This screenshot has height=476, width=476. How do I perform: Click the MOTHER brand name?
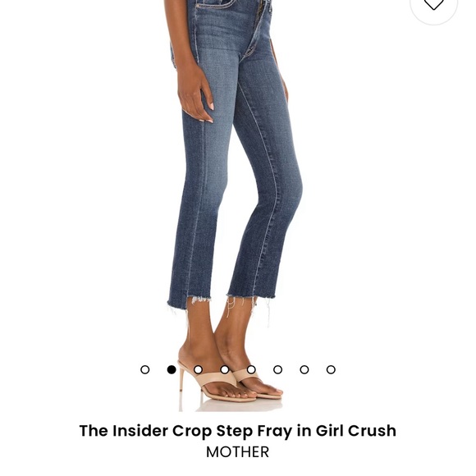point(238,452)
